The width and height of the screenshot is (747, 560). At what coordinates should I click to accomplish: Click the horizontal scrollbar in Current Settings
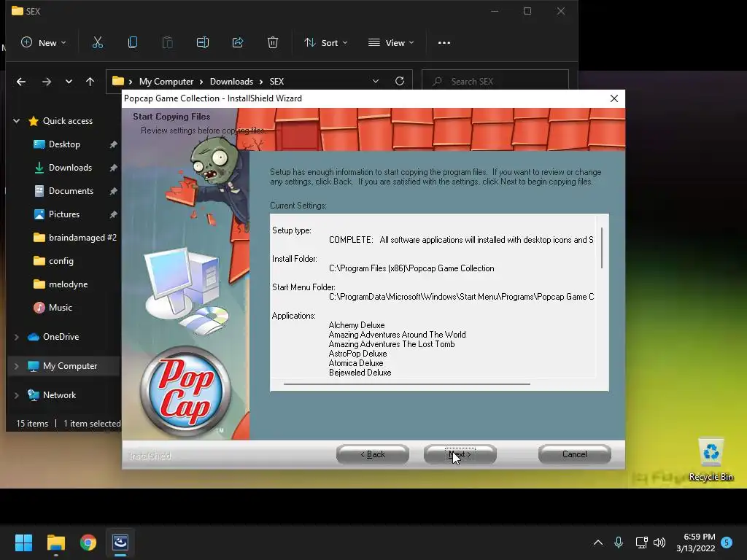click(406, 384)
